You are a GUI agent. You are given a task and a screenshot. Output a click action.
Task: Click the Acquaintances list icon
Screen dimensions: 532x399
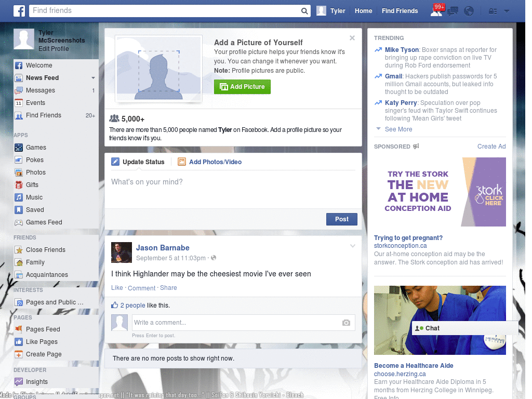pos(19,275)
